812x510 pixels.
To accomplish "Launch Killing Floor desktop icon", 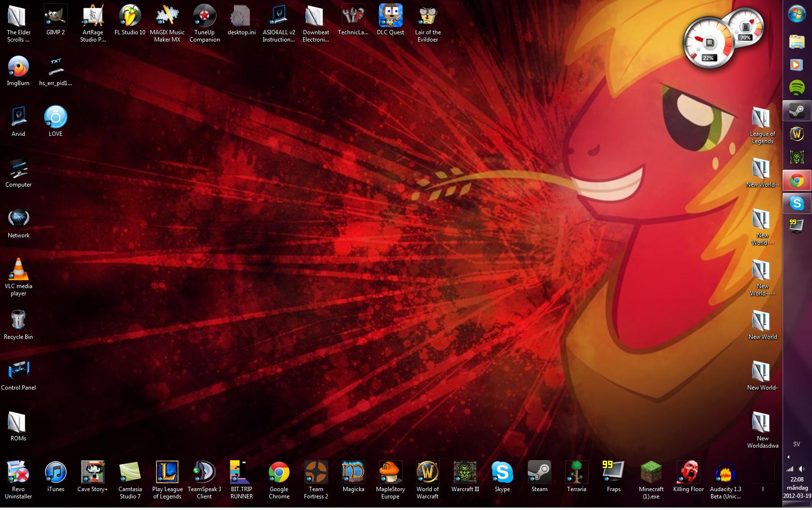I will tap(688, 477).
